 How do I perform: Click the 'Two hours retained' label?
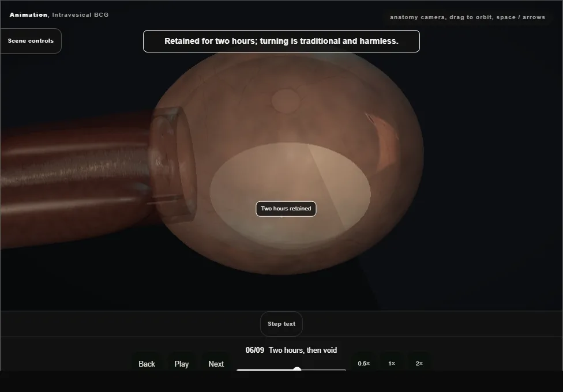[x=286, y=209]
